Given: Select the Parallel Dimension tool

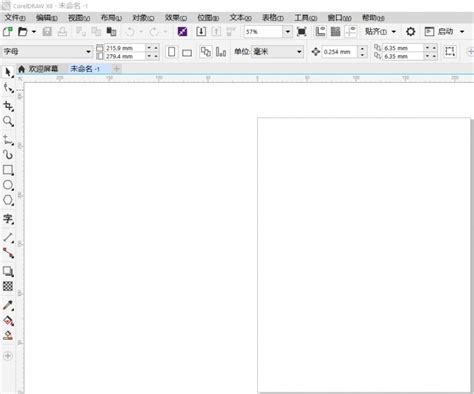Looking at the screenshot, I should click(8, 237).
